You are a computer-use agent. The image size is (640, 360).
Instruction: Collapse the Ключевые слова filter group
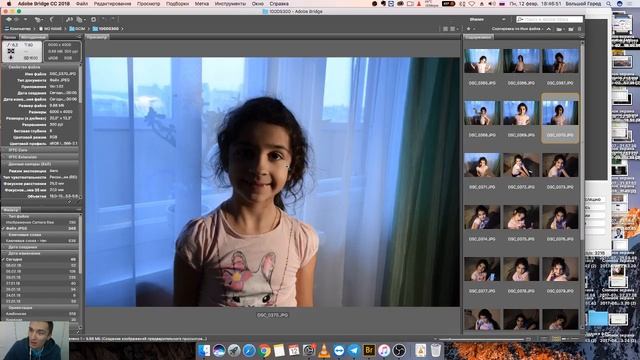(41, 235)
